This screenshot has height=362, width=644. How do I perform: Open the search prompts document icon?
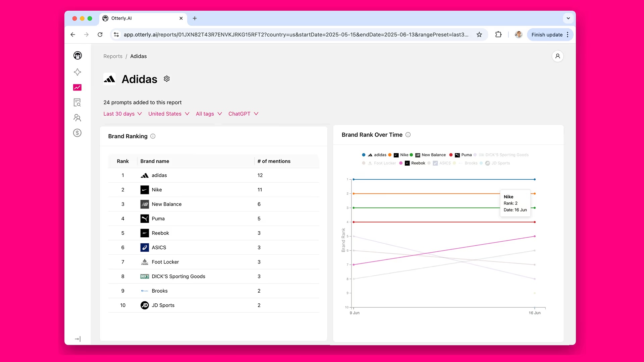(77, 103)
